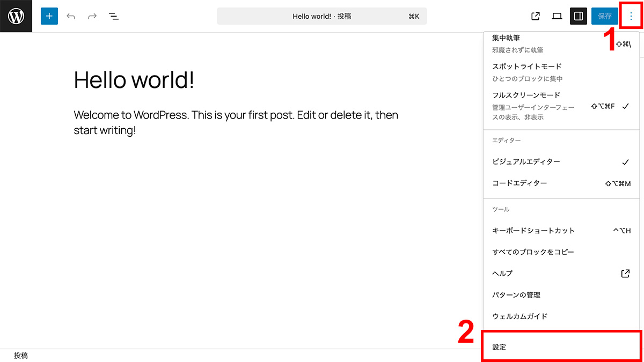The width and height of the screenshot is (644, 362).
Task: Open the Hello world! command palette bar
Action: pos(322,16)
